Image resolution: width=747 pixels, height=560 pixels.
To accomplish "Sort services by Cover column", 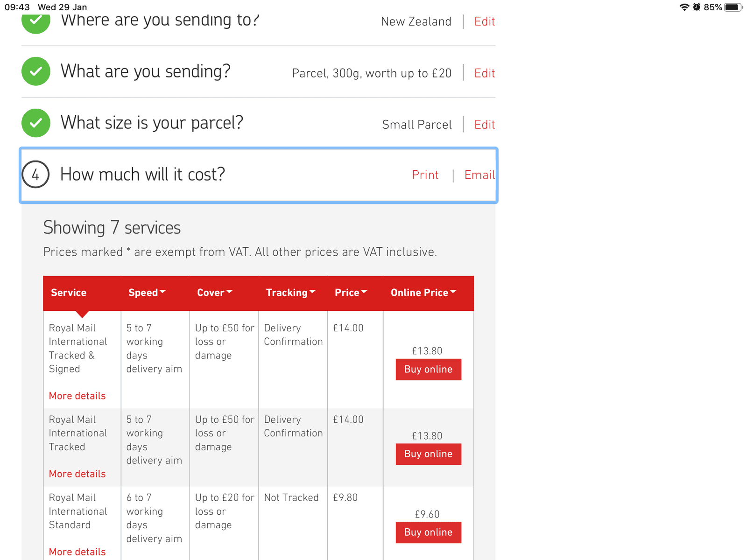I will click(215, 293).
